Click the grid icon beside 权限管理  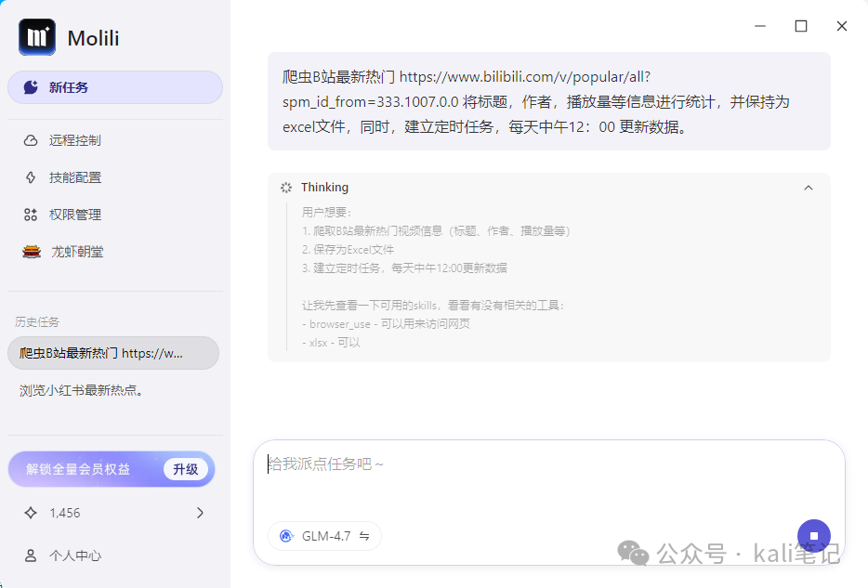click(x=31, y=215)
